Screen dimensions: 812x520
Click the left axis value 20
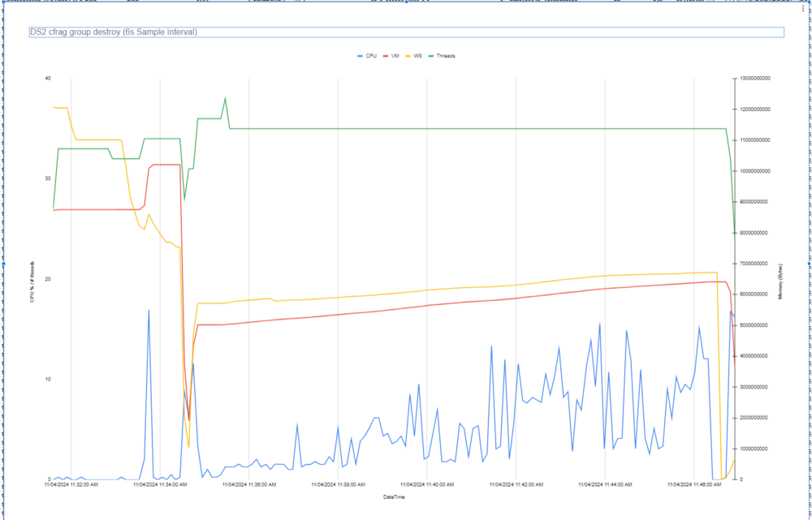pyautogui.click(x=48, y=279)
